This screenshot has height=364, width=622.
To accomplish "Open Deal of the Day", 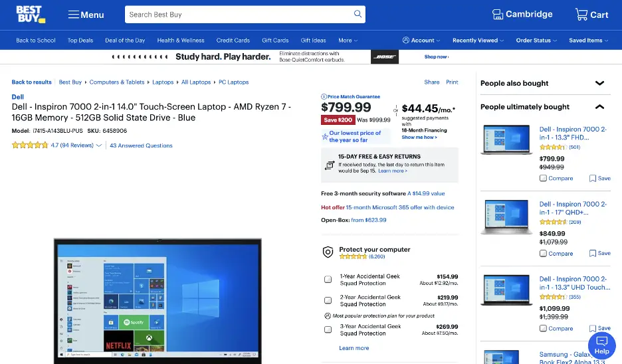I will (x=125, y=41).
